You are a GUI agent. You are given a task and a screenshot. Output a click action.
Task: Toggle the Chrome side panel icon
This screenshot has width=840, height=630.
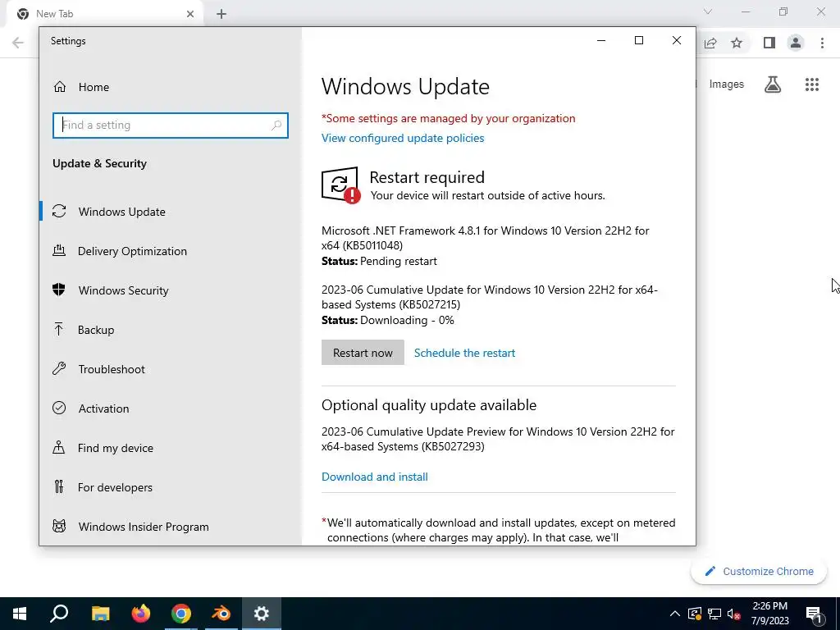click(x=769, y=43)
